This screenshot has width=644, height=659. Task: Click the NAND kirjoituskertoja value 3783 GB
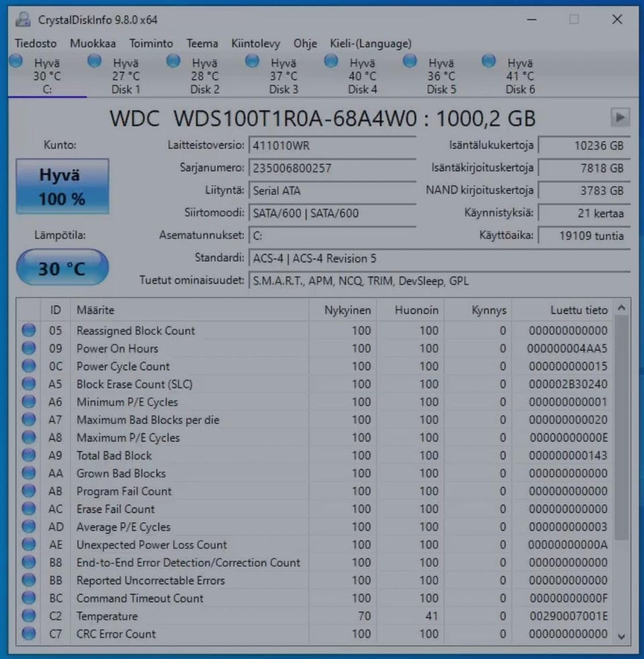pos(584,191)
